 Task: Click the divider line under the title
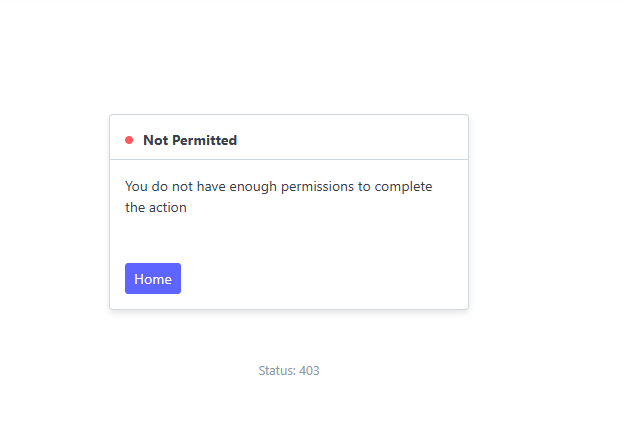(x=289, y=159)
